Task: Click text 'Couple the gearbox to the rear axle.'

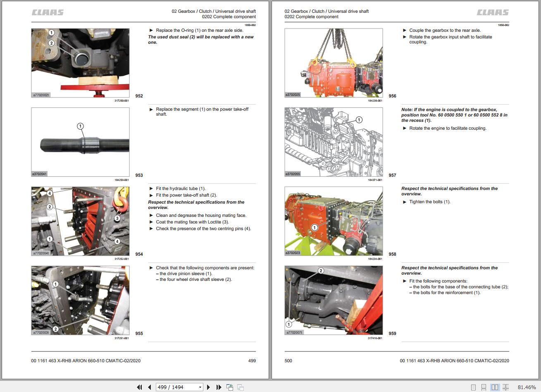Action: point(445,30)
